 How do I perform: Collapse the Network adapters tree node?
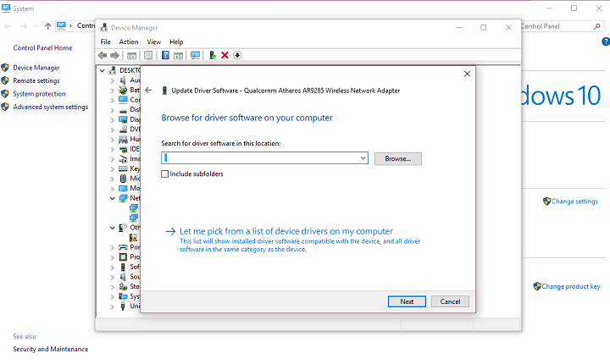pyautogui.click(x=113, y=198)
